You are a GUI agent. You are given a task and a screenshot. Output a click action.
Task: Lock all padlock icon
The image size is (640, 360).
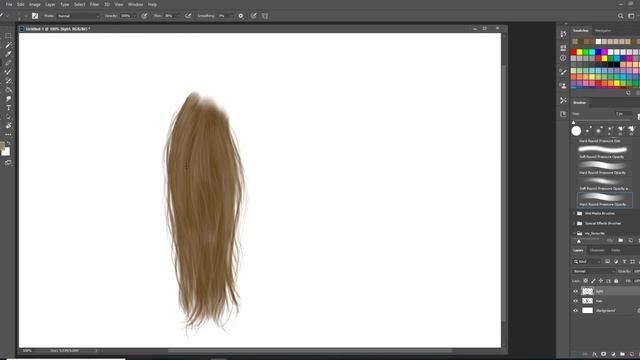(x=616, y=281)
